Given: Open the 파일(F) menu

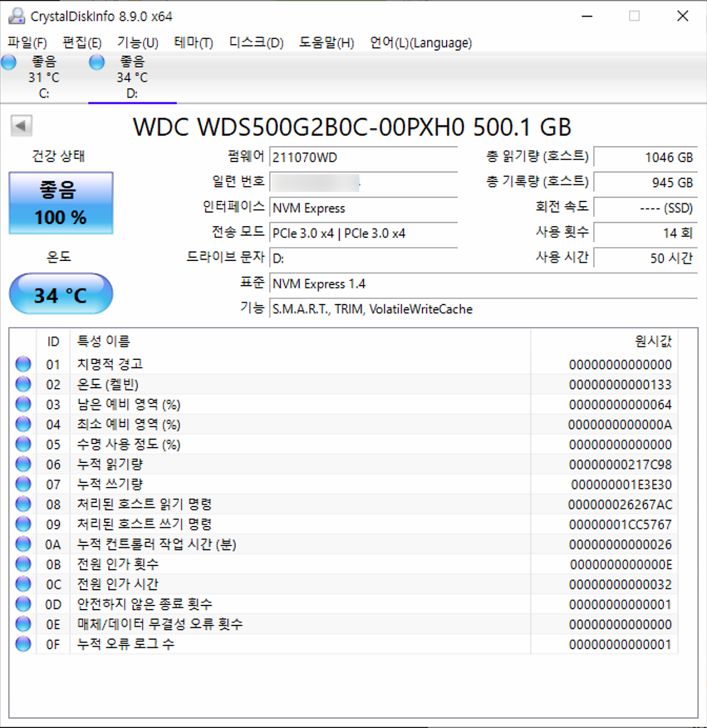Looking at the screenshot, I should pos(27,42).
